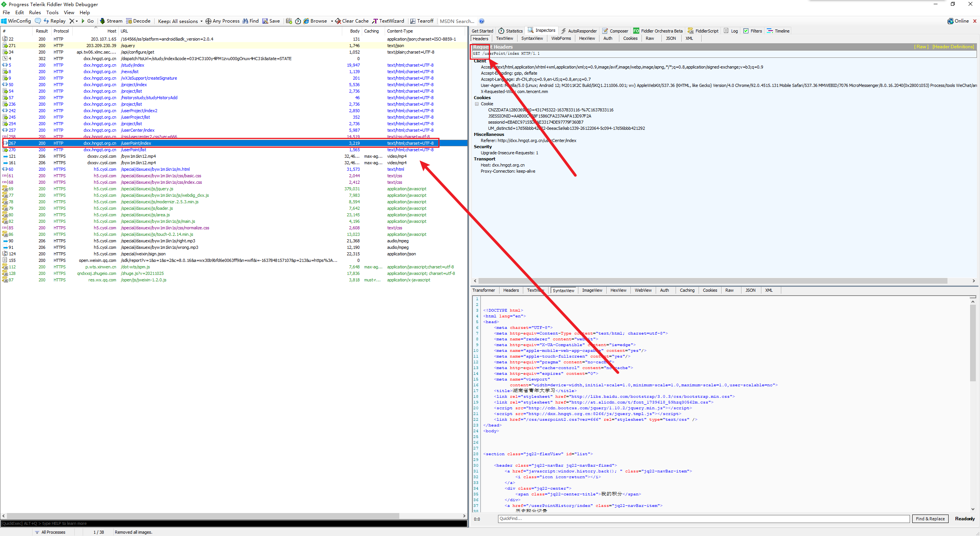Viewport: 980px width, 536px height.
Task: Switch request inspector to HexView tab
Action: pyautogui.click(x=587, y=38)
